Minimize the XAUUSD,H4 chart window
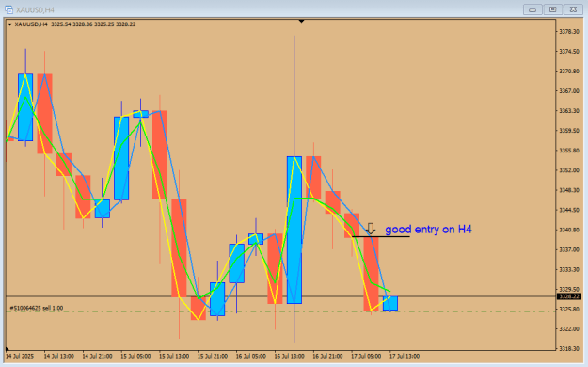The height and width of the screenshot is (367, 588). pos(532,9)
